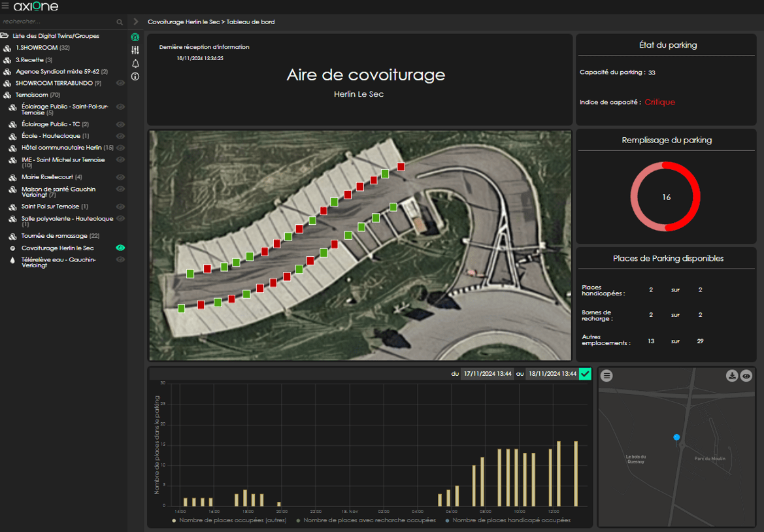
Task: Toggle the eye icon on the map panel
Action: (x=746, y=376)
